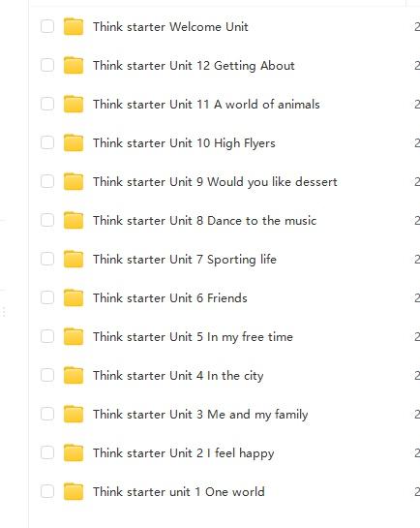The height and width of the screenshot is (528, 420).
Task: Open Think starter Unit 3 Me and my family
Action: tap(200, 415)
